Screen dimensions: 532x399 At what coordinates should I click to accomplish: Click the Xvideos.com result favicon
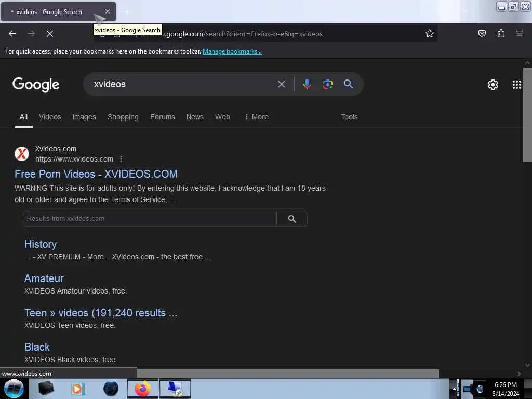[22, 154]
